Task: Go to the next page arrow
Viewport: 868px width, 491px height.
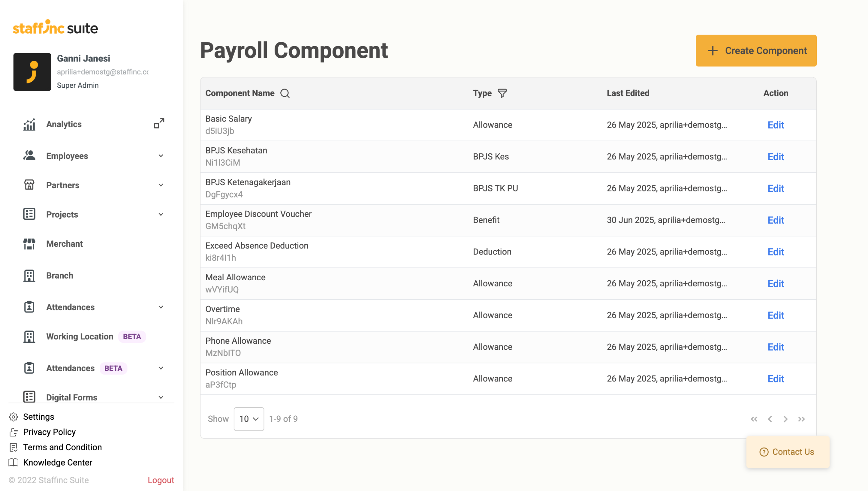Action: coord(785,419)
